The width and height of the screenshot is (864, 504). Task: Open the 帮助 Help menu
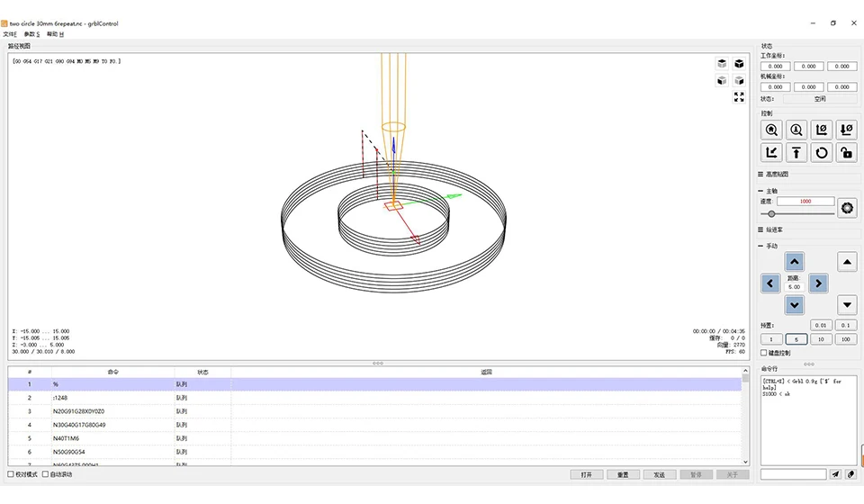click(55, 34)
